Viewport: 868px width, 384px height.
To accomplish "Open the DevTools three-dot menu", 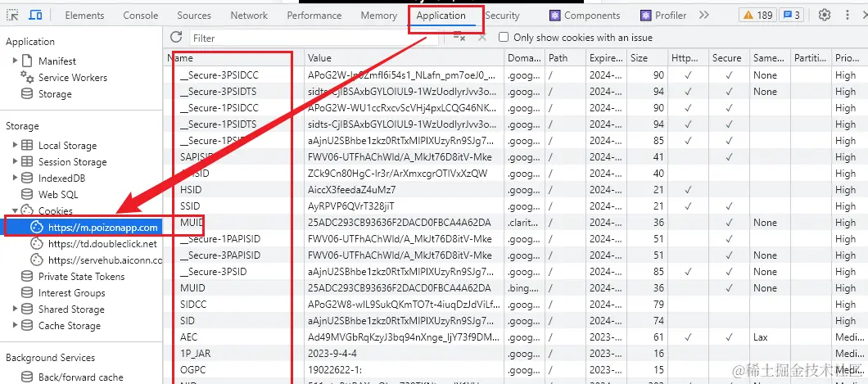I will (x=848, y=15).
